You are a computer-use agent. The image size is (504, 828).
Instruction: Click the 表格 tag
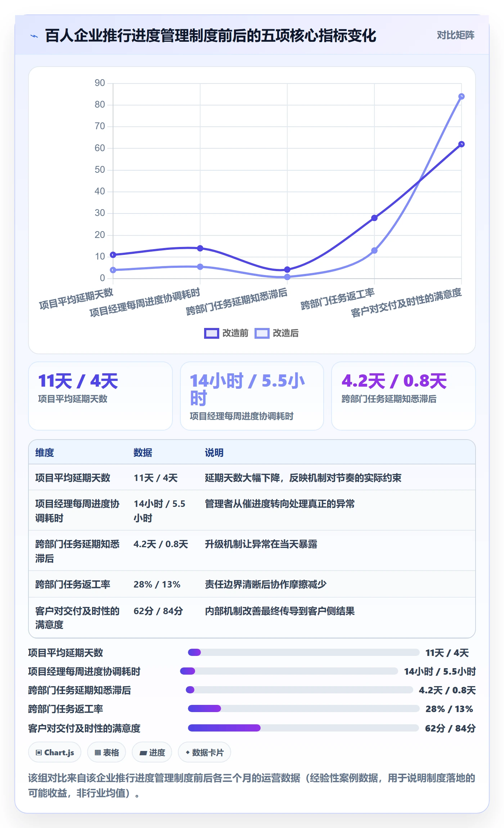pyautogui.click(x=107, y=752)
